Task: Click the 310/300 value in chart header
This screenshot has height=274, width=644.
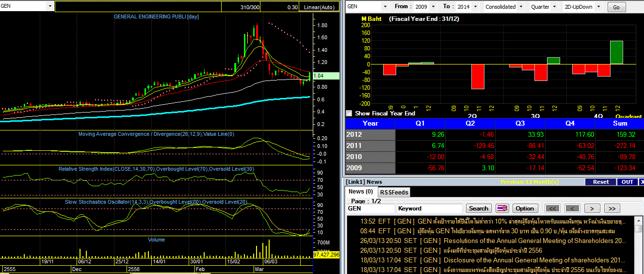Action: click(x=249, y=7)
